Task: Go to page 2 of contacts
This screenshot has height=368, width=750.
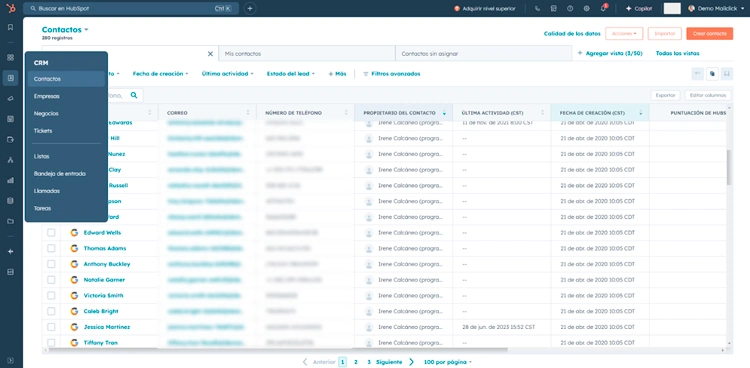Action: pyautogui.click(x=356, y=362)
